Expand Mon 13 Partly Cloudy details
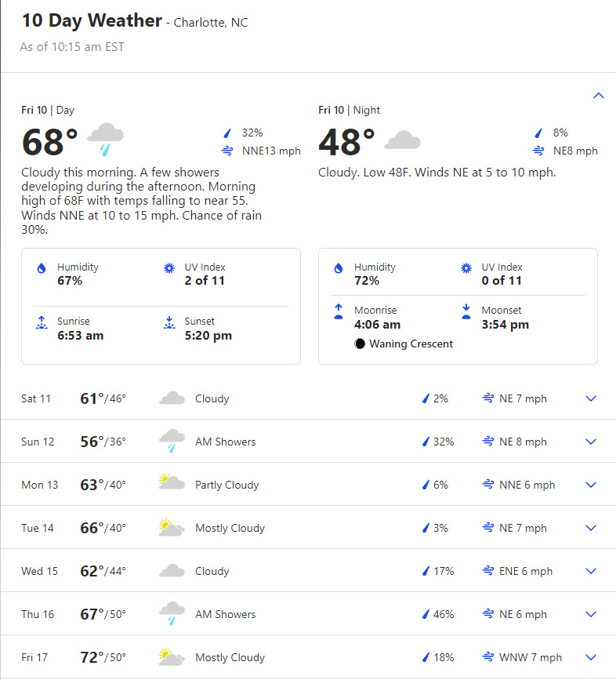The height and width of the screenshot is (680, 616). pyautogui.click(x=591, y=485)
